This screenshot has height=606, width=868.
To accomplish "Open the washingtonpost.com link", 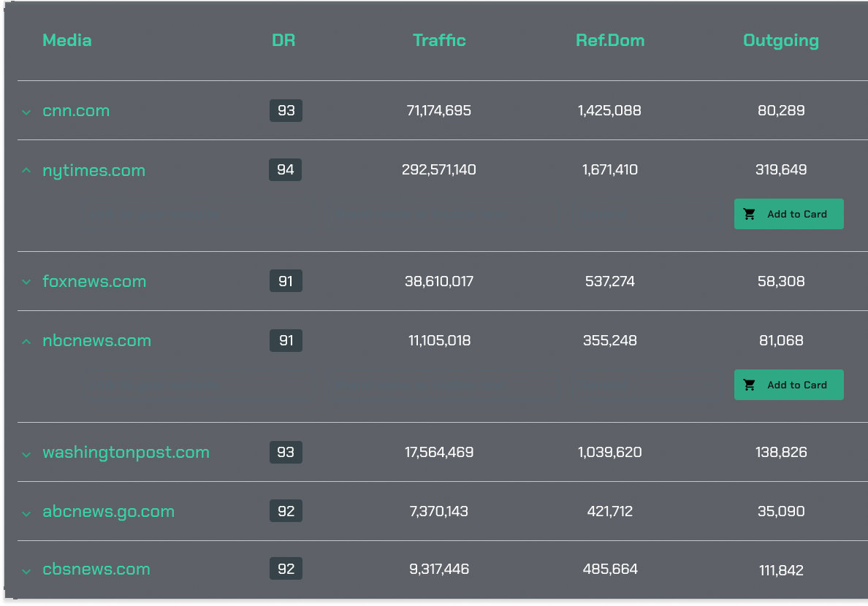I will click(126, 452).
